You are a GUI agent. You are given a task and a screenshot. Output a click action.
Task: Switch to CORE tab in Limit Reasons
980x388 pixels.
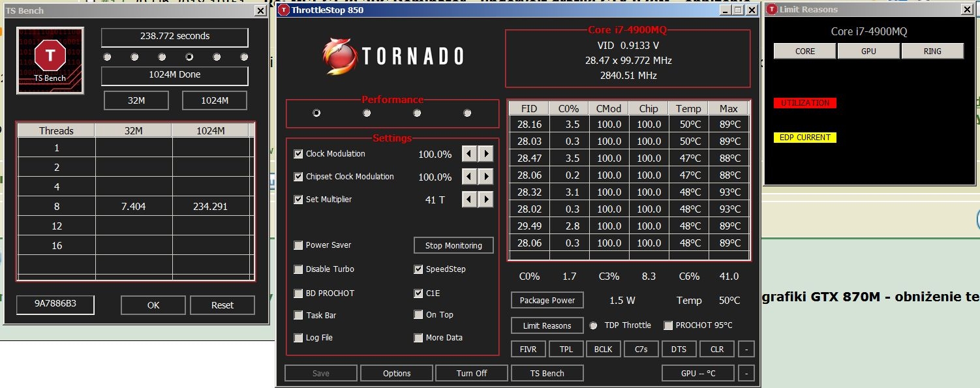coord(805,51)
